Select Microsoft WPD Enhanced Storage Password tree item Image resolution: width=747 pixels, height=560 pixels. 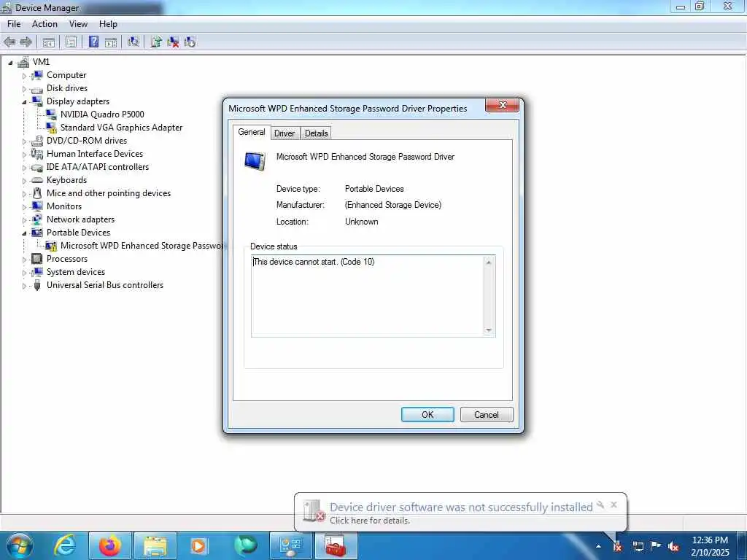click(142, 246)
